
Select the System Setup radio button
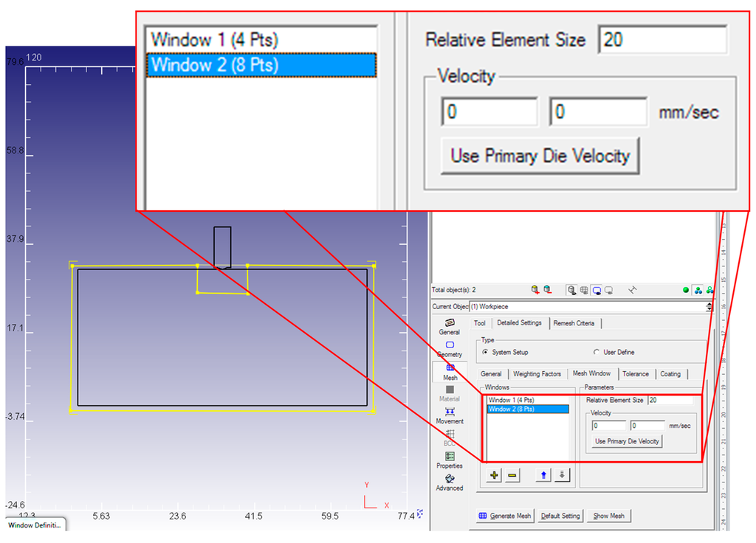click(x=485, y=353)
